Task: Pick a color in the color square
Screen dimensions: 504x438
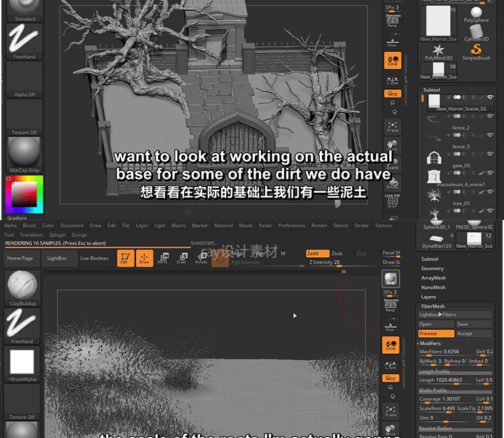Action: (24, 195)
